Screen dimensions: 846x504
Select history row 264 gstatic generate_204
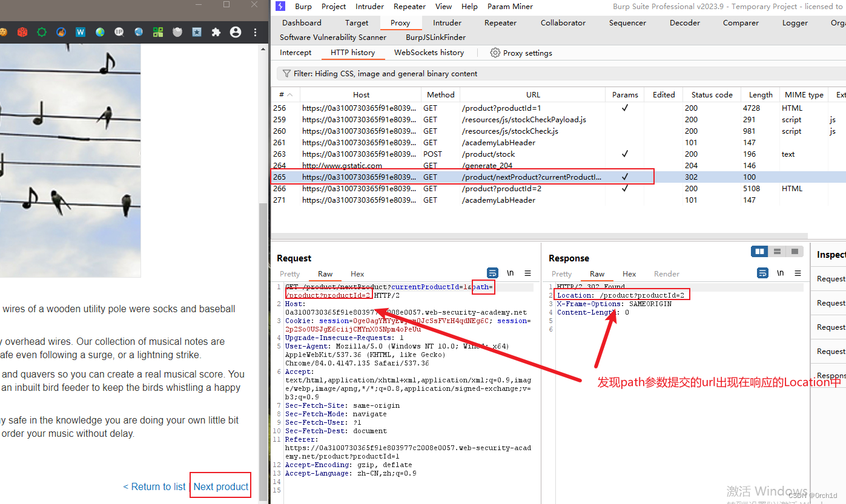click(x=558, y=165)
